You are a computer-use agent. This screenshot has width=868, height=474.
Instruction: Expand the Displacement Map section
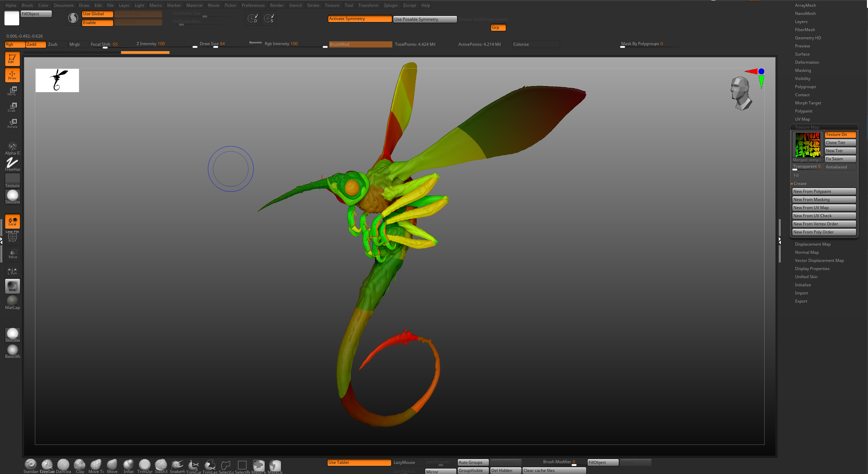pyautogui.click(x=812, y=244)
